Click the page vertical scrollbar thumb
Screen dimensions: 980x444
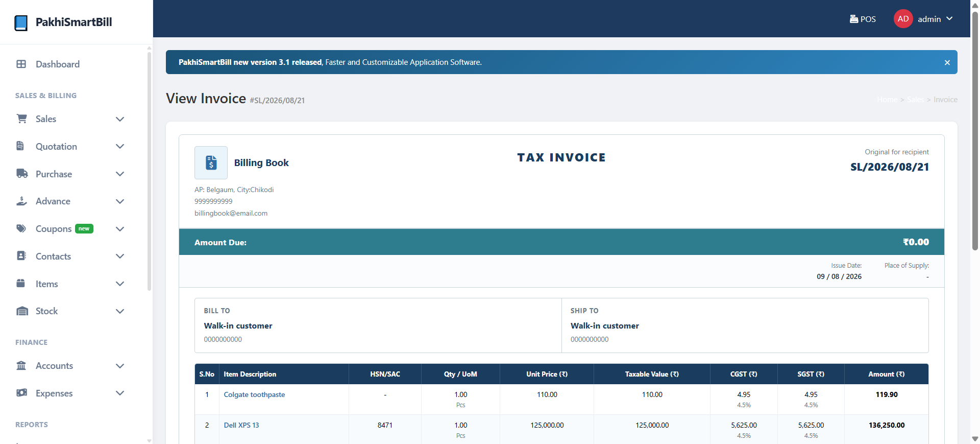[x=975, y=130]
